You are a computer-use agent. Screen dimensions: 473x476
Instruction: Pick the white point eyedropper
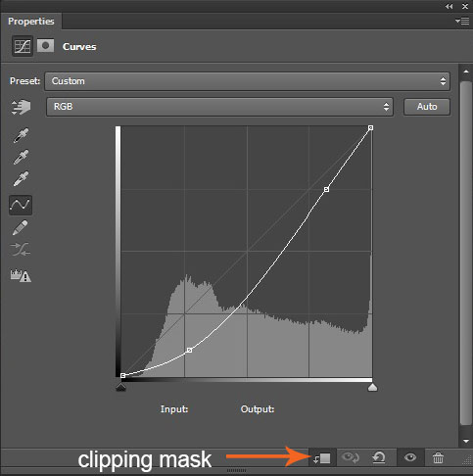(21, 178)
